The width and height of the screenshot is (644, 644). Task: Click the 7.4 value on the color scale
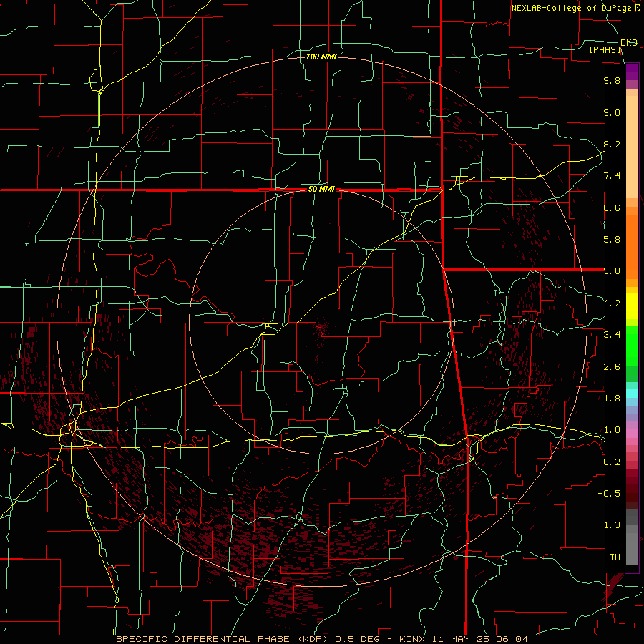(612, 176)
